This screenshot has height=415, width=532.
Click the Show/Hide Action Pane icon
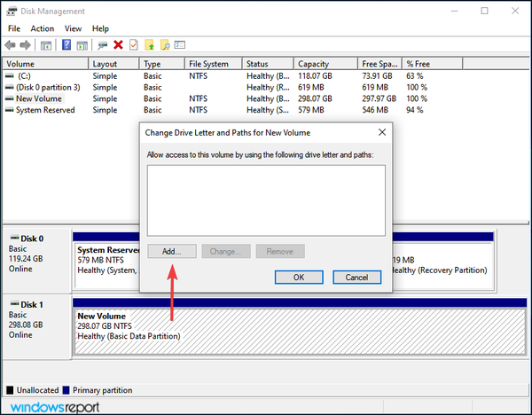(82, 45)
